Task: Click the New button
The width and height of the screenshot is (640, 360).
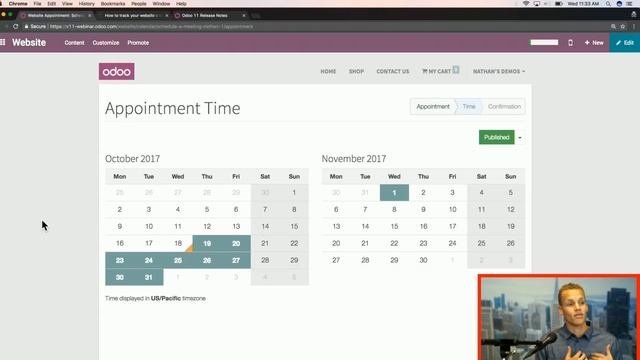Action: (x=594, y=42)
